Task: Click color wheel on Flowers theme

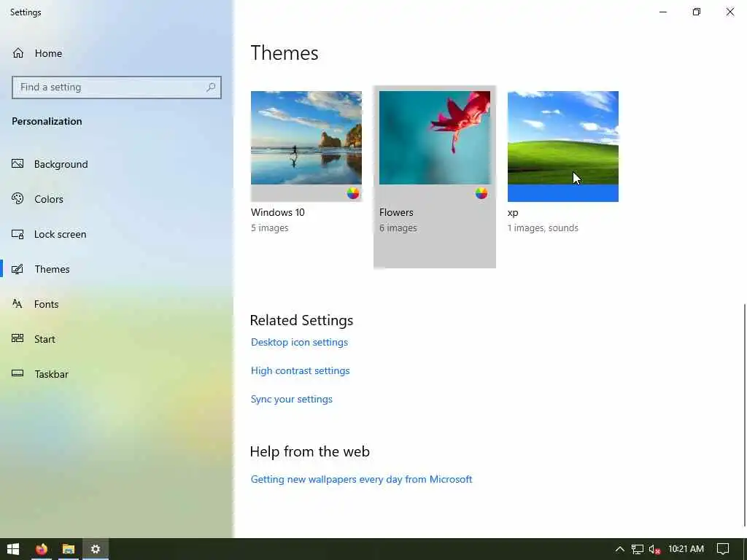Action: [x=481, y=192]
